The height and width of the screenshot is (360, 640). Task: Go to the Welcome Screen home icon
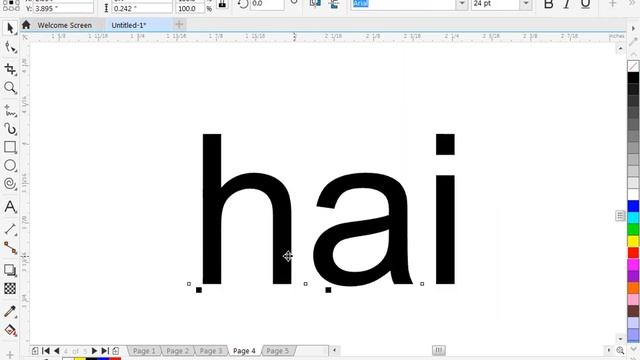(x=26, y=25)
